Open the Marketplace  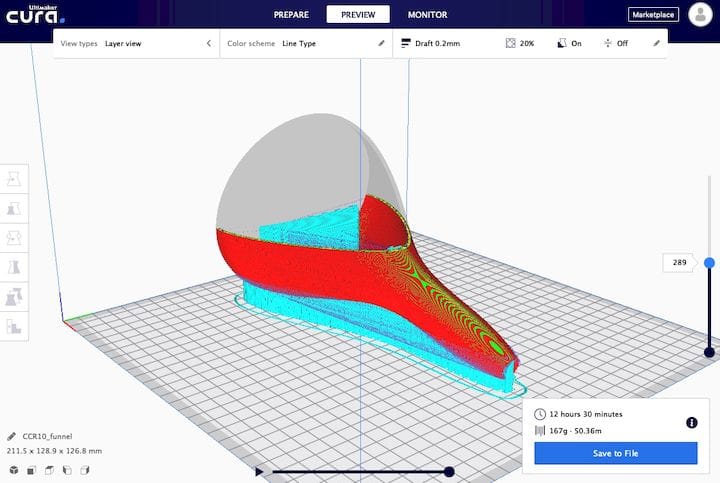[x=653, y=15]
